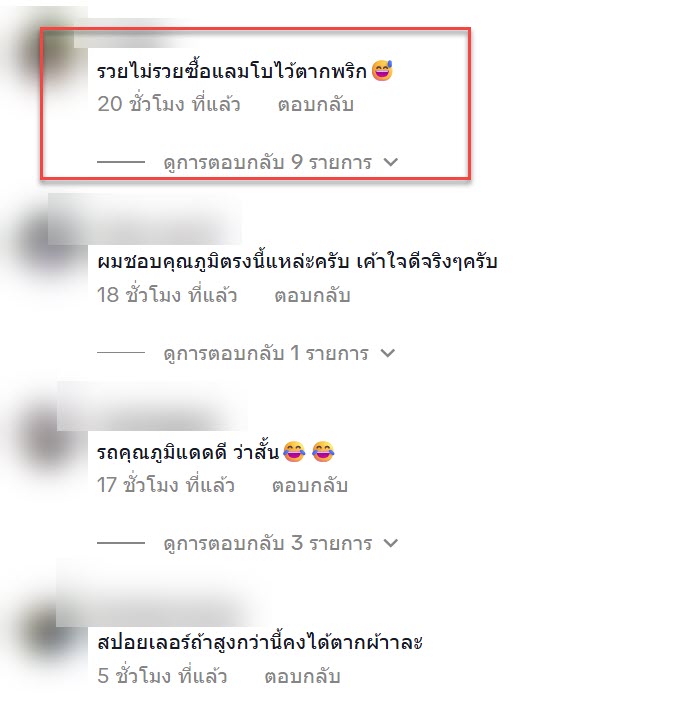676x705 pixels.
Task: Expand the 1 reply chevron
Action: coord(387,353)
